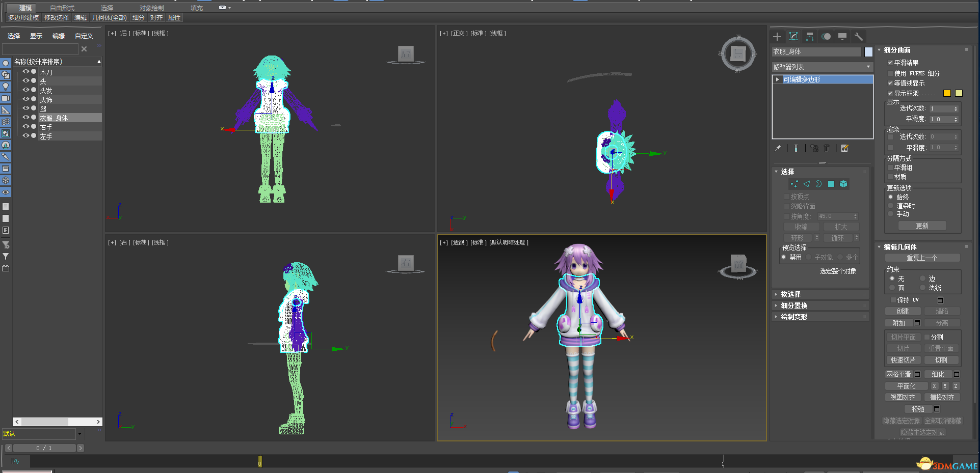Image resolution: width=980 pixels, height=473 pixels.
Task: Filter scene explorer by cameras icon
Action: (6, 98)
